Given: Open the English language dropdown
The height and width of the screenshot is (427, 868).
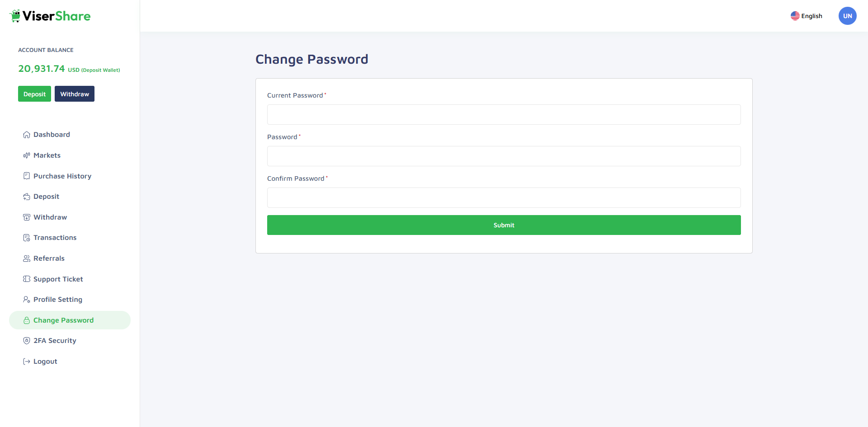Looking at the screenshot, I should [807, 16].
